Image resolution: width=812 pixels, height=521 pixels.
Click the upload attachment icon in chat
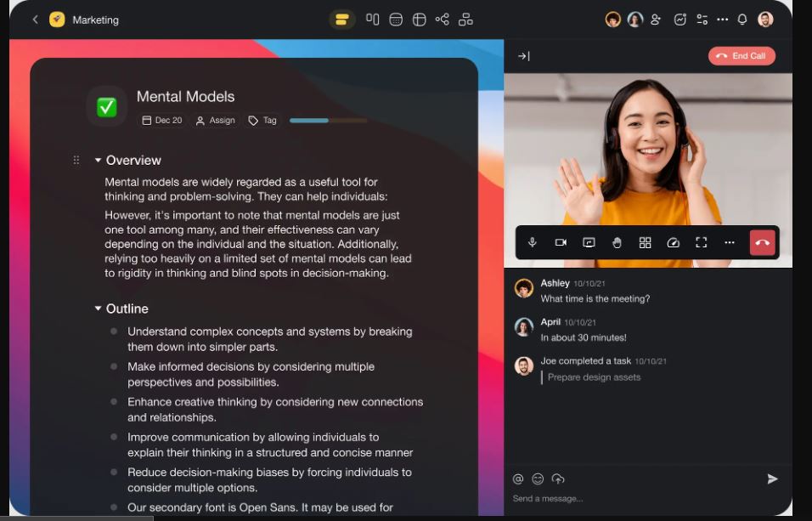coord(558,479)
